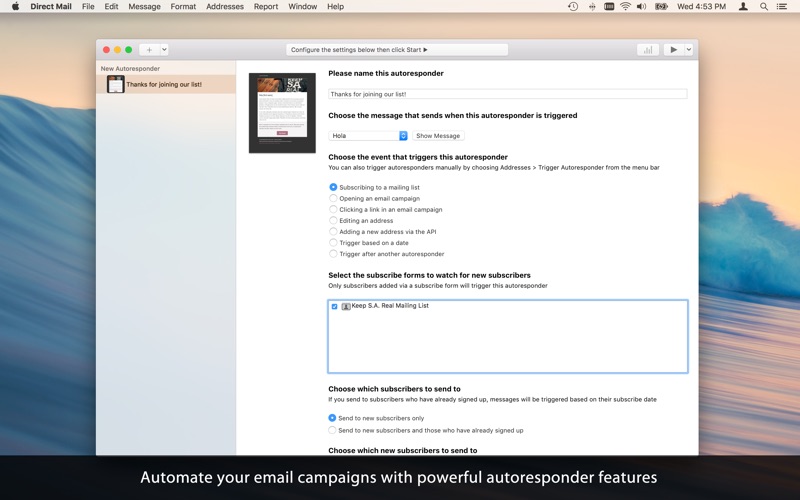Click the plus button to add autoresponder

pos(149,49)
